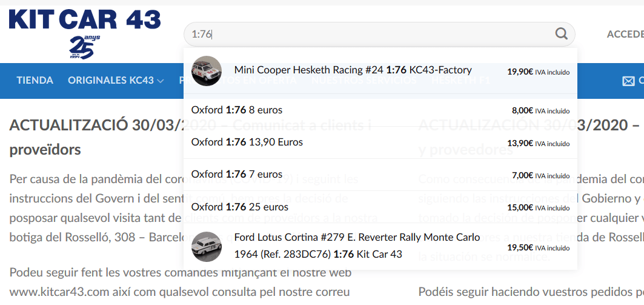Select Ford Lotus Cortina #279 result

point(380,246)
